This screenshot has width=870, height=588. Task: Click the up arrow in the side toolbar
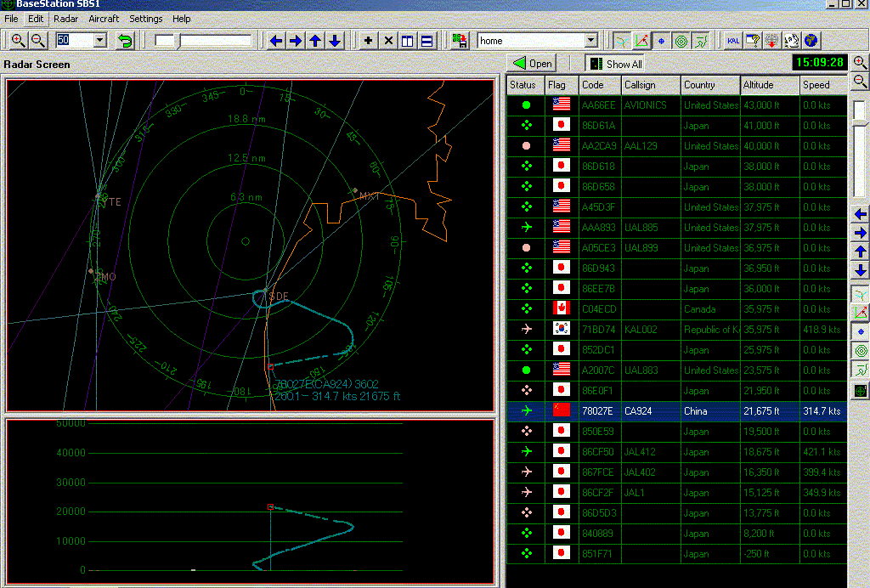[x=861, y=252]
